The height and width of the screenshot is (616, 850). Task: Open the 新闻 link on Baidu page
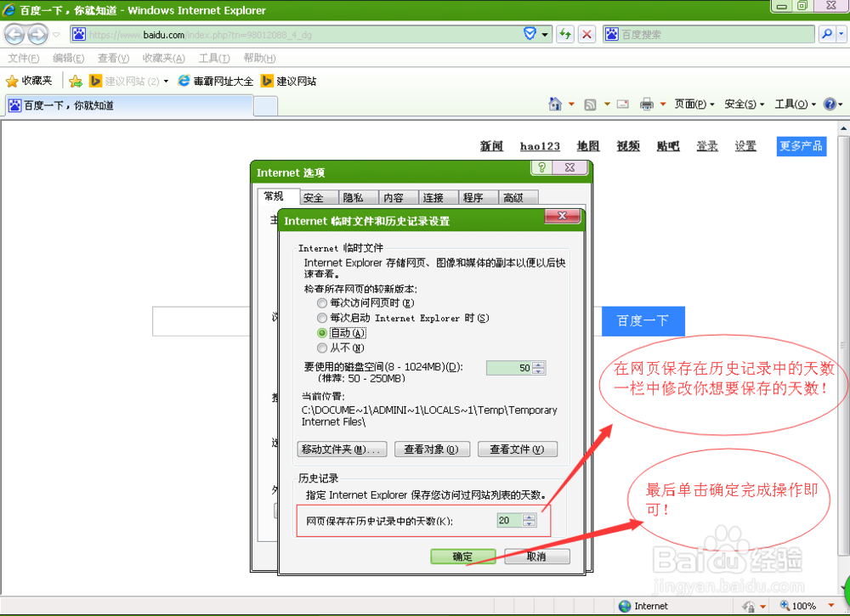click(x=491, y=146)
